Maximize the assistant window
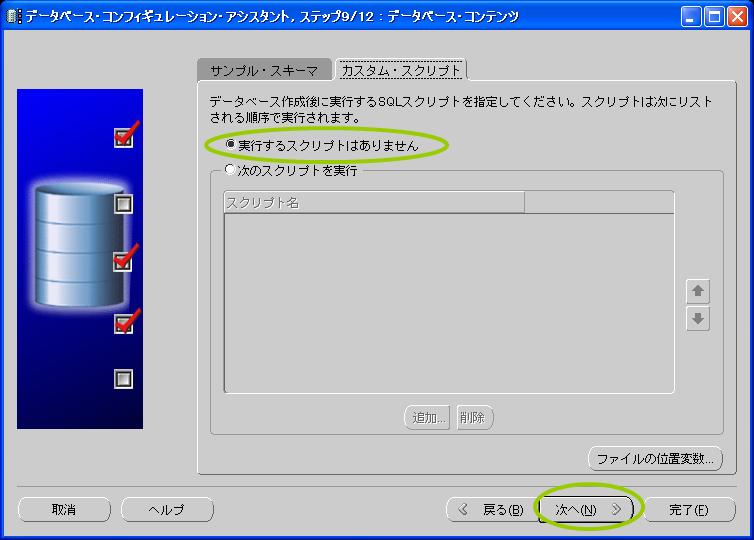 pyautogui.click(x=714, y=17)
